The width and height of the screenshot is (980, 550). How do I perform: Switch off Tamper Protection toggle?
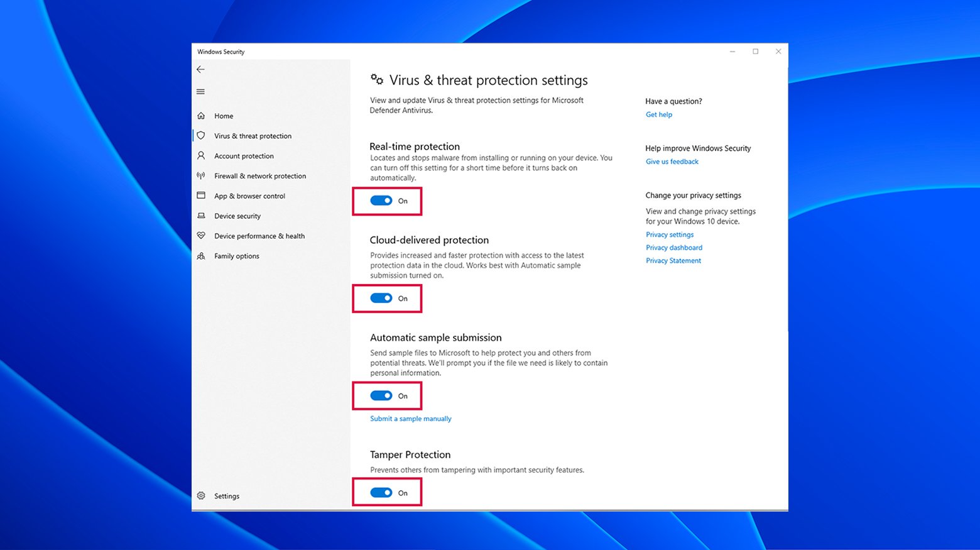pyautogui.click(x=381, y=493)
